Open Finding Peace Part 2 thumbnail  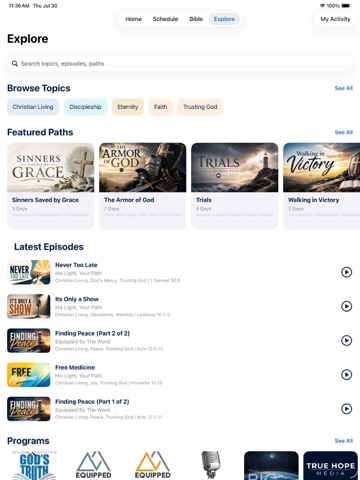(x=29, y=340)
